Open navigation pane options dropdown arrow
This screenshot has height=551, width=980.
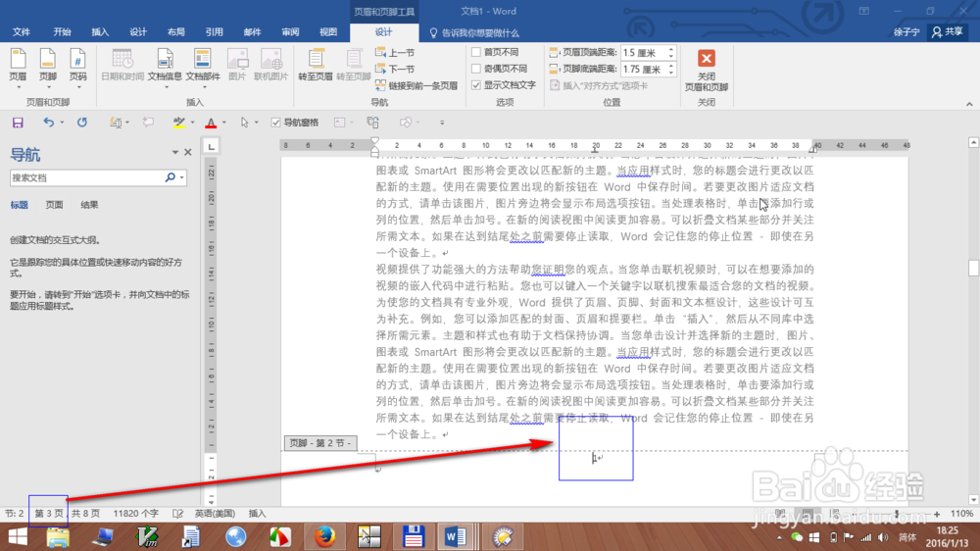(x=175, y=152)
